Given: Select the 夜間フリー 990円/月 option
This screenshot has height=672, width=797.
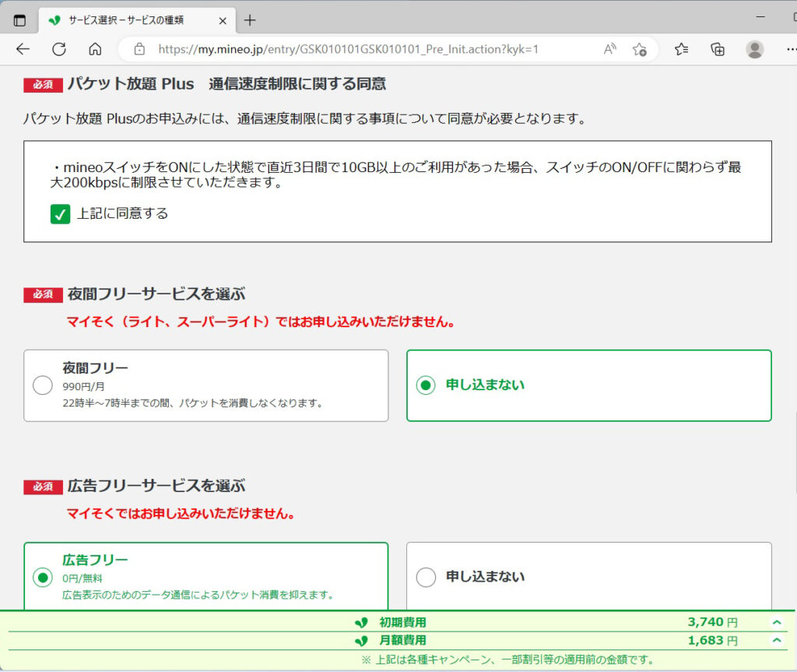Looking at the screenshot, I should tap(205, 385).
